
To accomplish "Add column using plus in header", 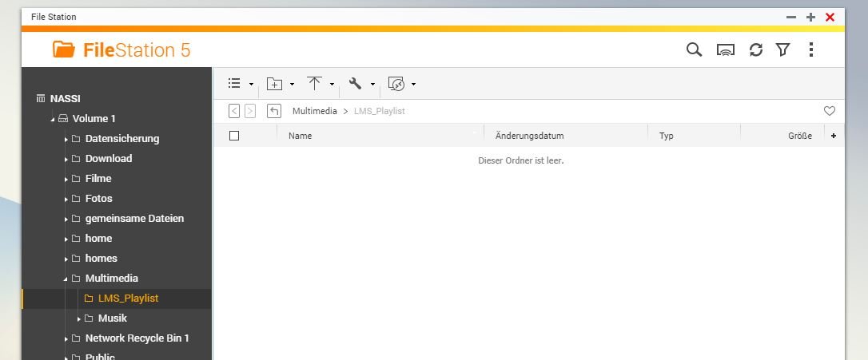I will coord(834,136).
